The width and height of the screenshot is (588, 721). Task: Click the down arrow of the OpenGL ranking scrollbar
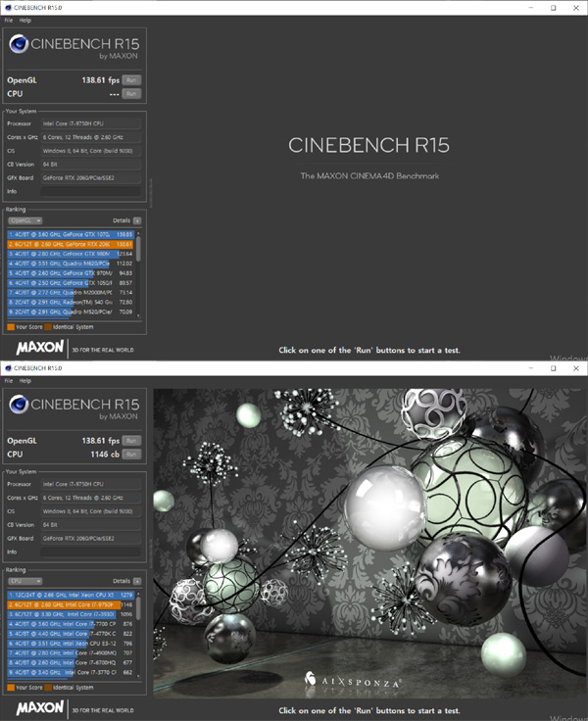pyautogui.click(x=138, y=315)
